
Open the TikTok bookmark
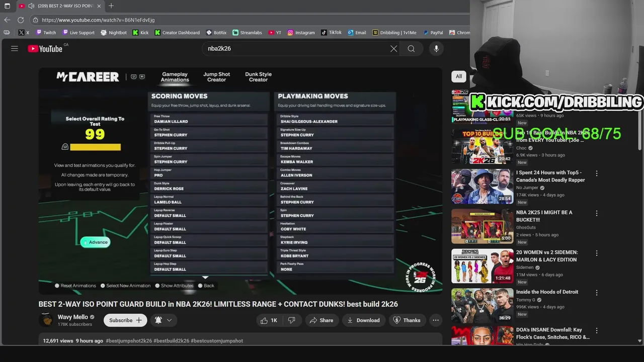click(332, 33)
